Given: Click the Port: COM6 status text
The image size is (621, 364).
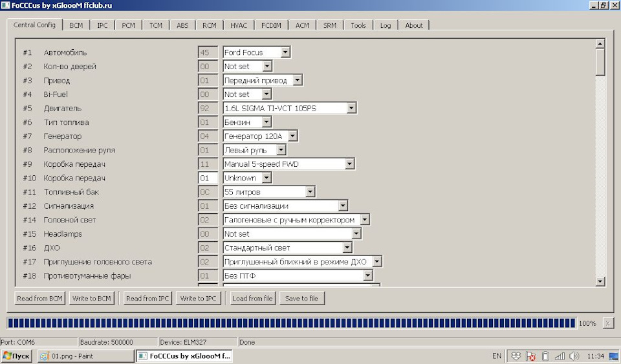Looking at the screenshot, I should point(18,342).
